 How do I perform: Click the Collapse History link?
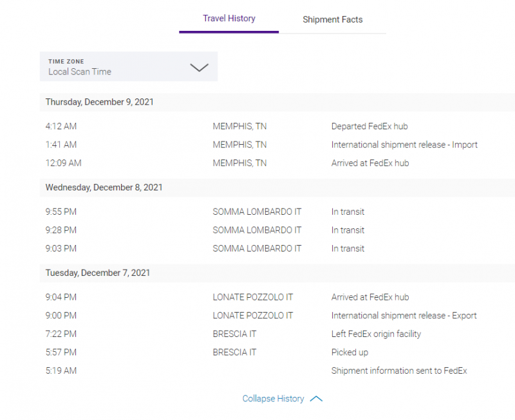click(274, 398)
